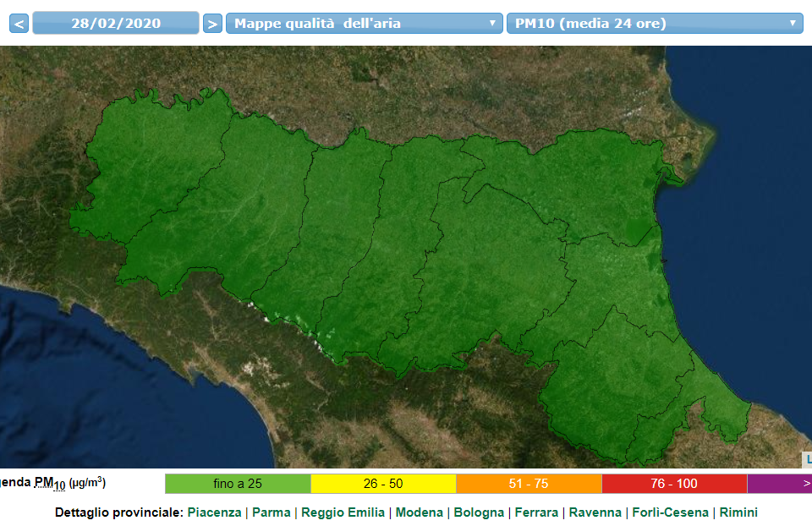The image size is (812, 526).
Task: Show the Ravenna province detail
Action: coord(597,512)
